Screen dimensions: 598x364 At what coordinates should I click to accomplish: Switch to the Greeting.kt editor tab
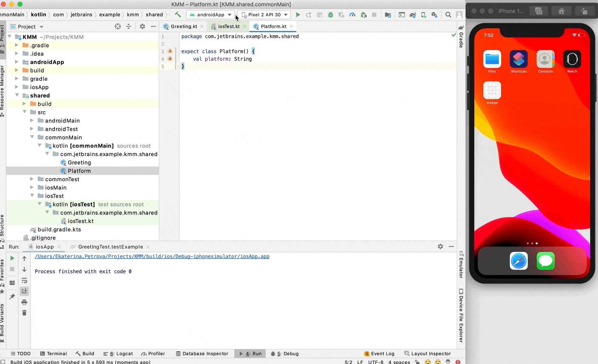[x=184, y=26]
